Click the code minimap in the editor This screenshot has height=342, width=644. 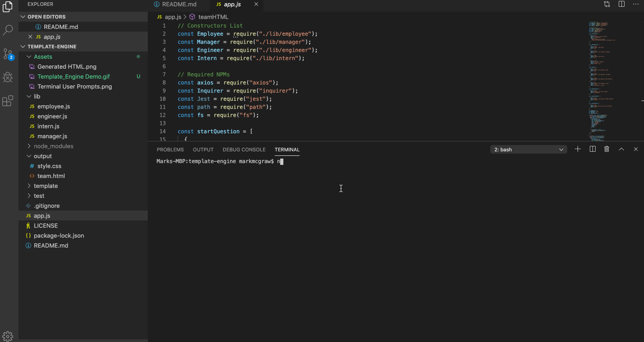pyautogui.click(x=604, y=81)
